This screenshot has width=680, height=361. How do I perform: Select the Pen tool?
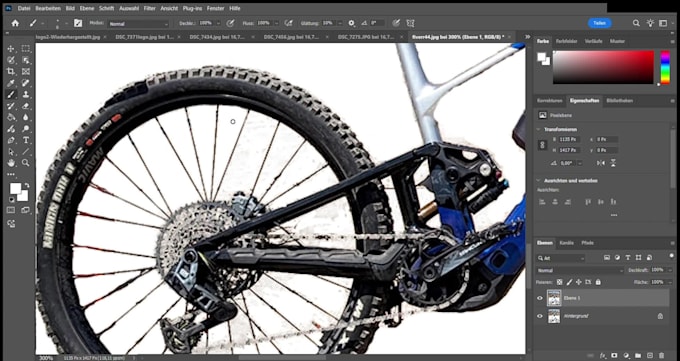(11, 140)
